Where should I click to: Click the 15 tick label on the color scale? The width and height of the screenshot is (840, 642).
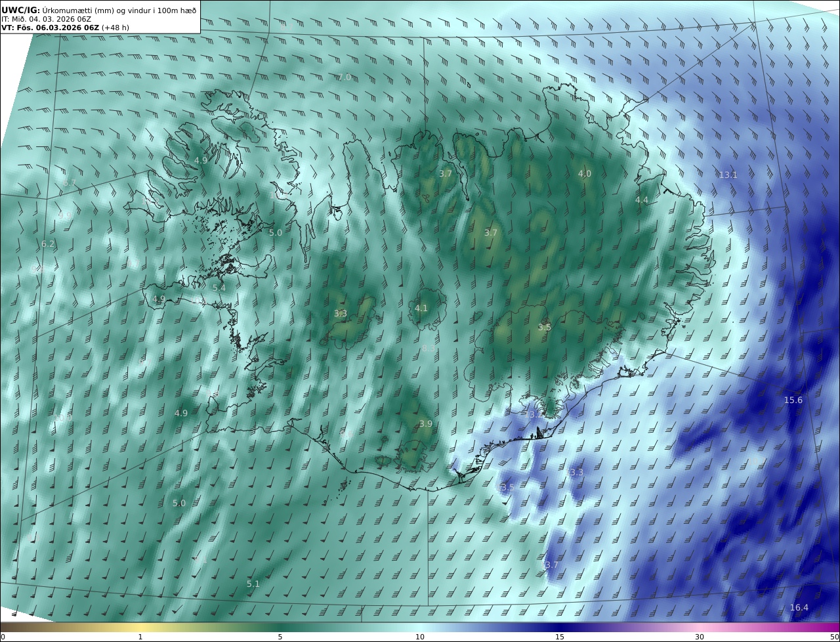560,637
